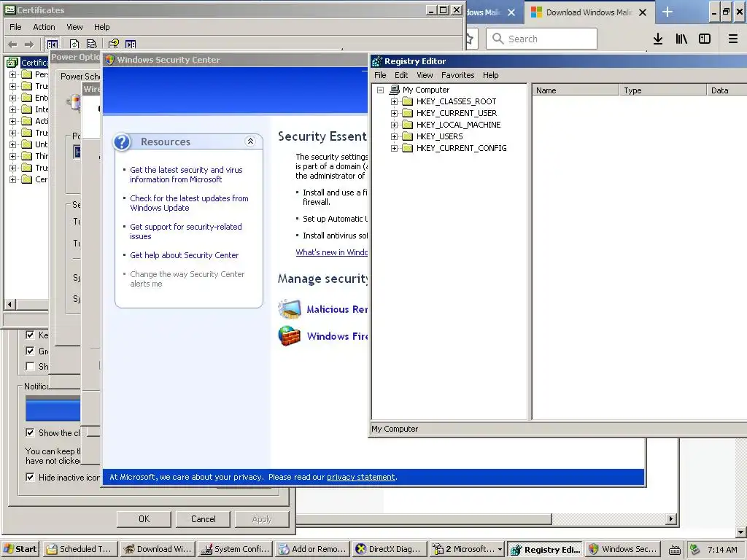Screen dimensions: 747x560
Task: Click OK in the taskbar properties dialog
Action: pos(144,519)
